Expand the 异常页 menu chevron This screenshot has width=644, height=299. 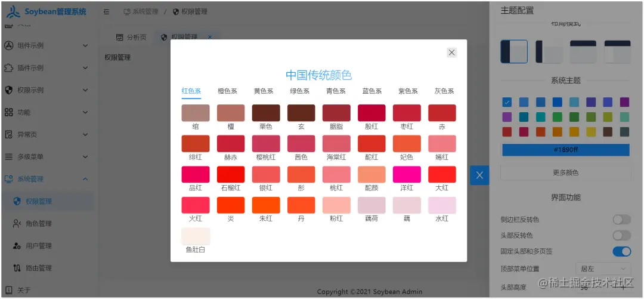(x=85, y=134)
